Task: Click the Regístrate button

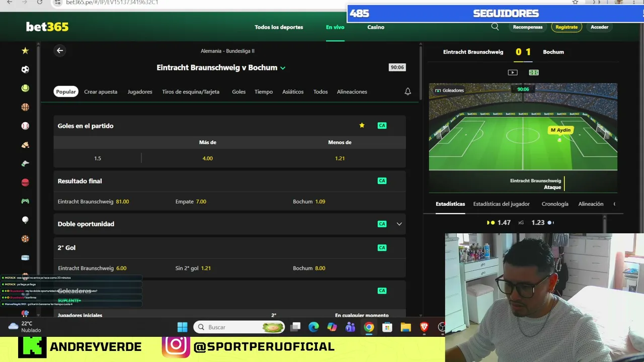Action: (x=567, y=27)
